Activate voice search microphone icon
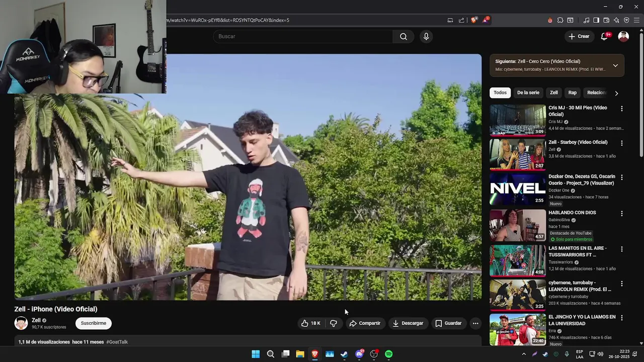The image size is (644, 362). (426, 36)
